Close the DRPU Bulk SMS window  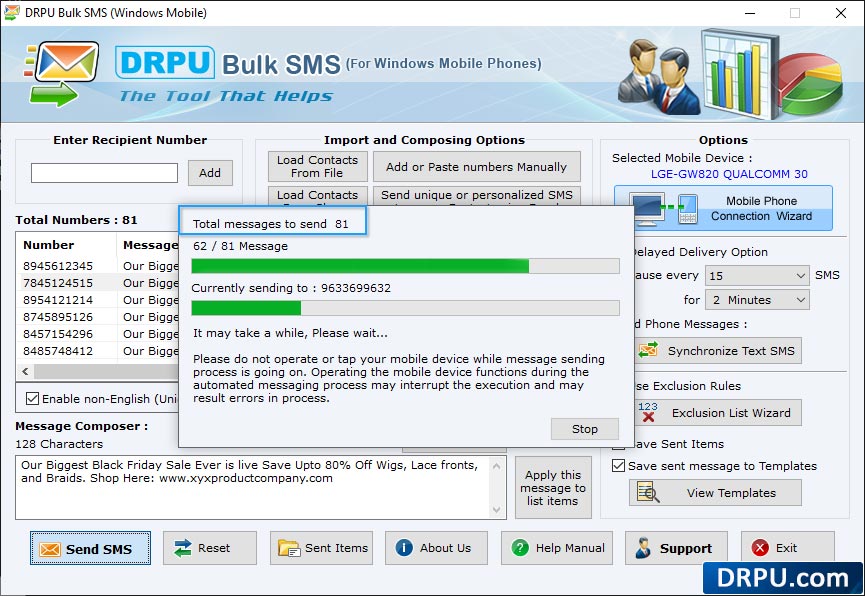point(841,13)
